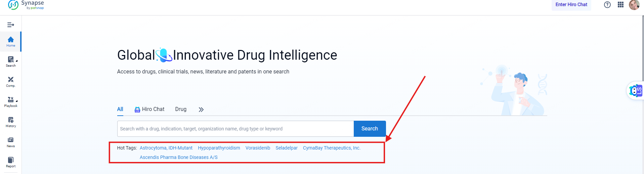This screenshot has height=174, width=644.
Task: Open the News sidebar icon
Action: [11, 142]
